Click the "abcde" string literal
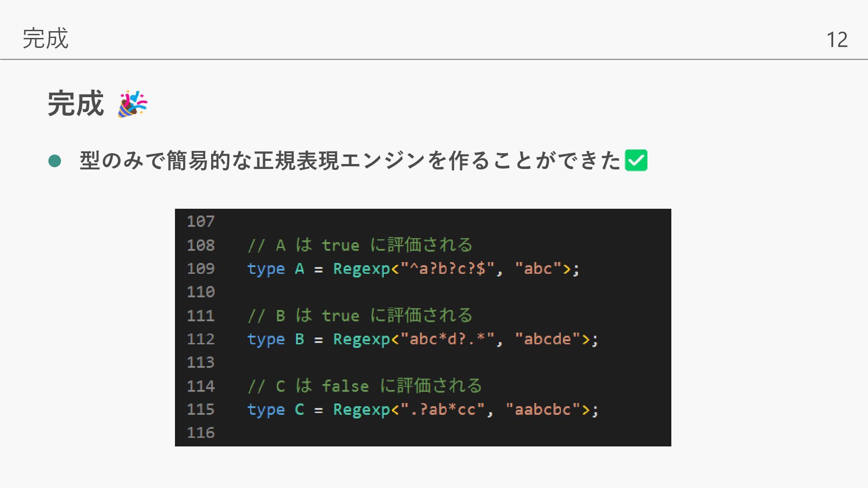 click(547, 339)
